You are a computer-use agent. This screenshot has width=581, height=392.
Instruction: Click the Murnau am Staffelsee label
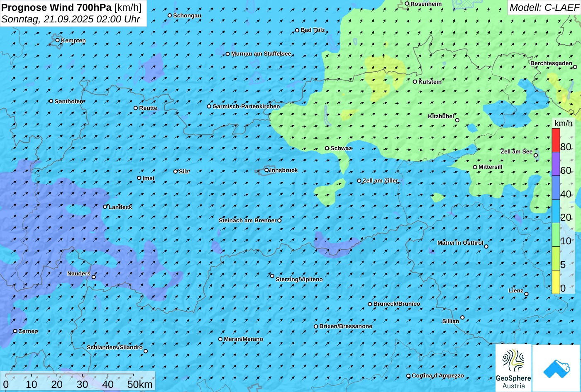261,54
